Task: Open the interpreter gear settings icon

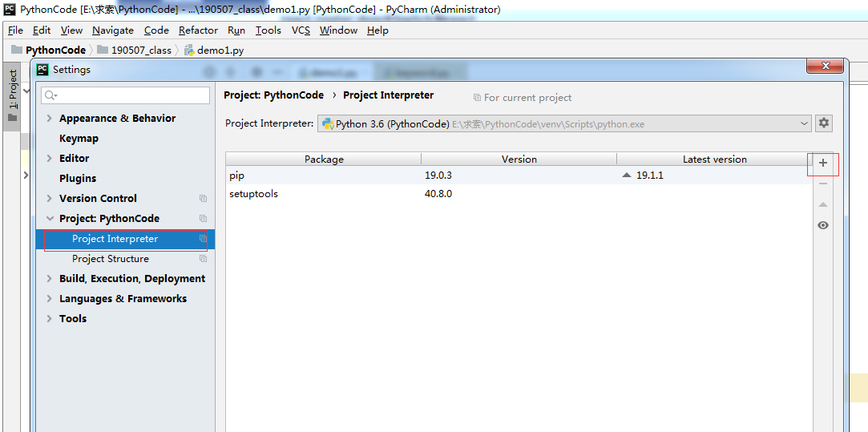Action: click(x=824, y=123)
